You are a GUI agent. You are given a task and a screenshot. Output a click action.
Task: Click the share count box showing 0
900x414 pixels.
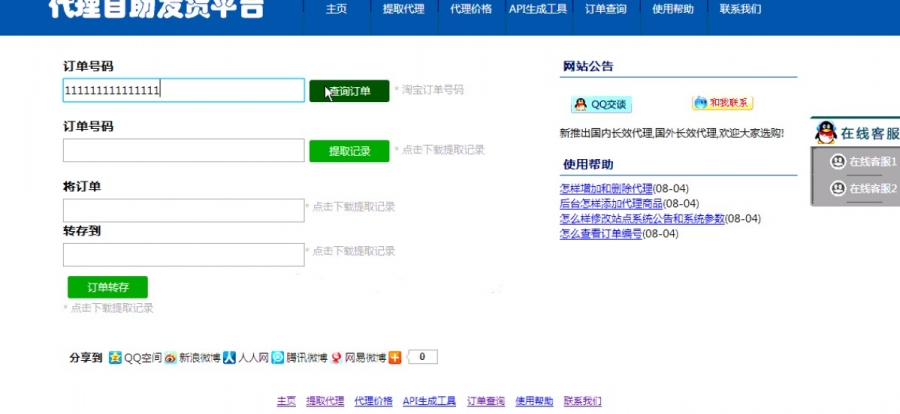click(422, 357)
